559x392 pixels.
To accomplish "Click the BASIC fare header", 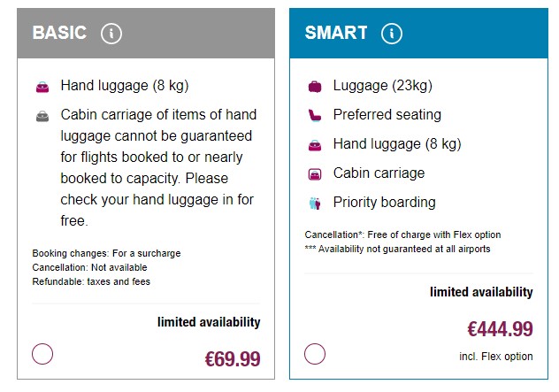I will tap(59, 34).
